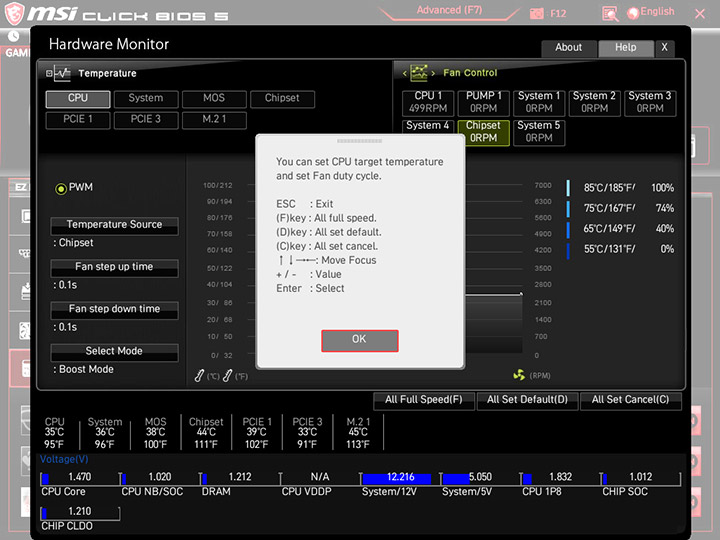720x540 pixels.
Task: Collapse the Temperature section box icon
Action: 49,73
